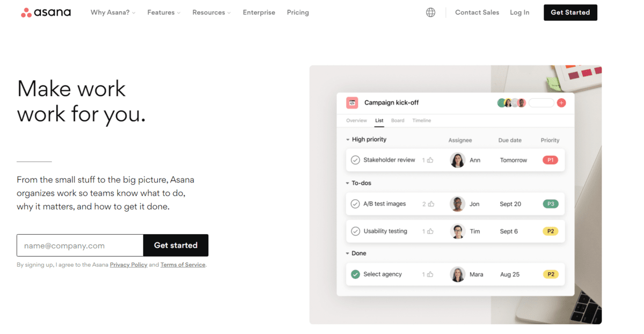The width and height of the screenshot is (644, 334).
Task: Open the Pricing page
Action: point(298,12)
